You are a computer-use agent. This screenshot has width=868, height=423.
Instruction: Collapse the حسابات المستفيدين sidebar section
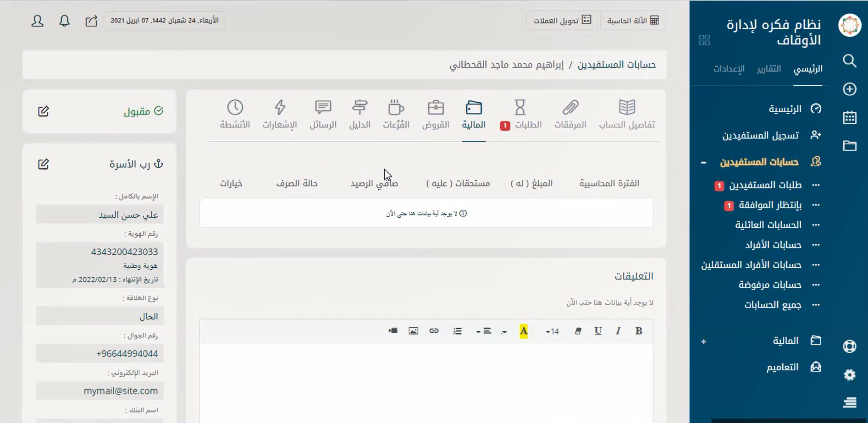click(703, 162)
